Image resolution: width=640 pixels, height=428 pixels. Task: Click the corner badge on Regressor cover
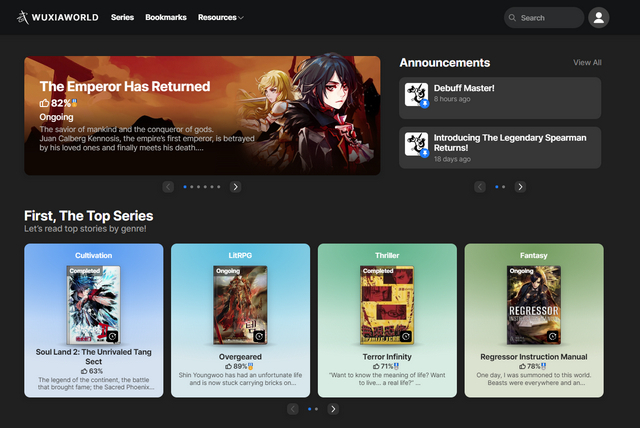553,337
